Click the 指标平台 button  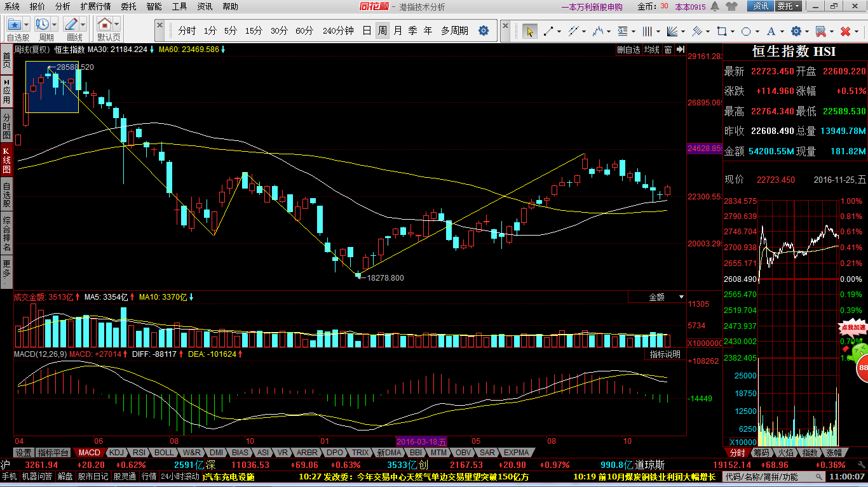pos(53,453)
